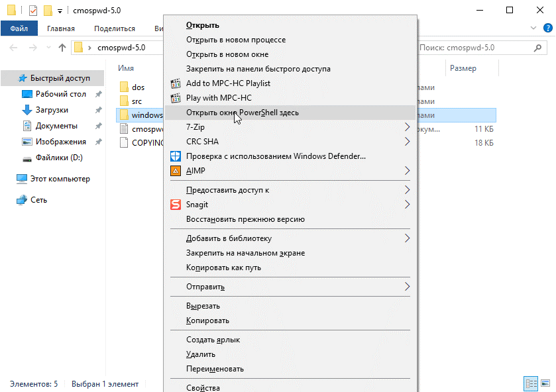Click the AIMP orange triangle icon
This screenshot has height=392, width=556.
176,171
